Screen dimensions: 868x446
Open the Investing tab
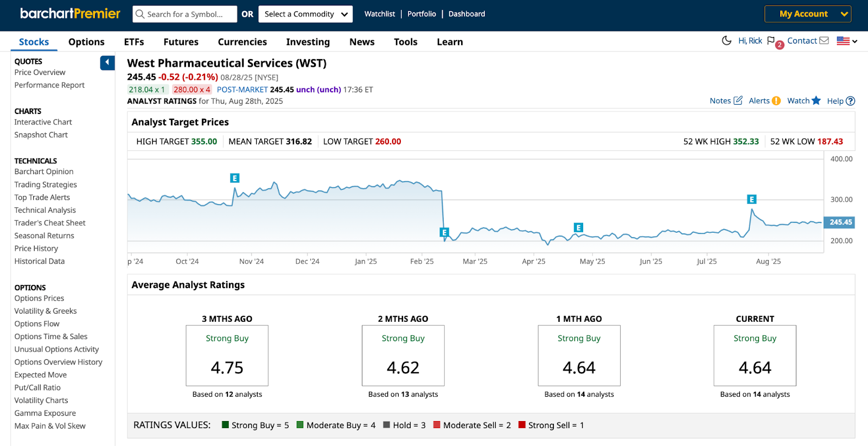pos(308,42)
